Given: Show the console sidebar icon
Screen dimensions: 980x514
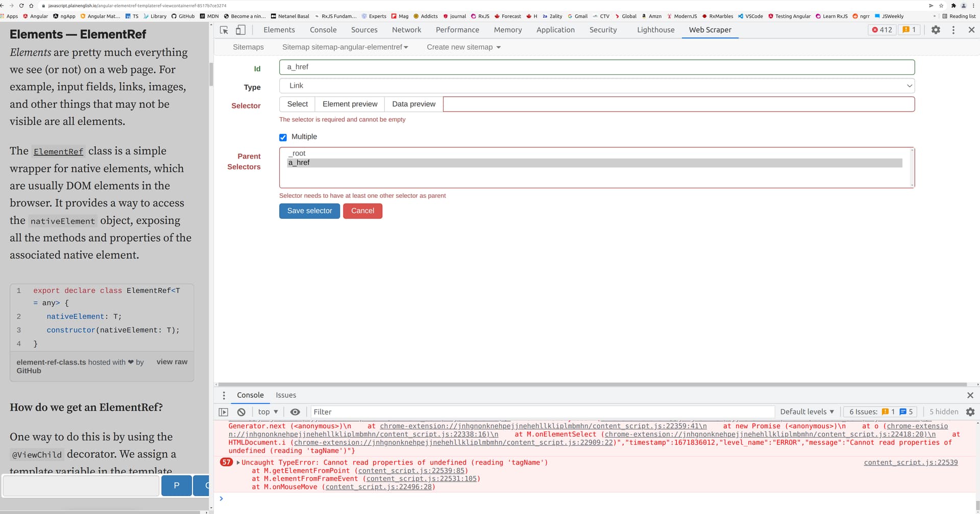Looking at the screenshot, I should tap(224, 412).
